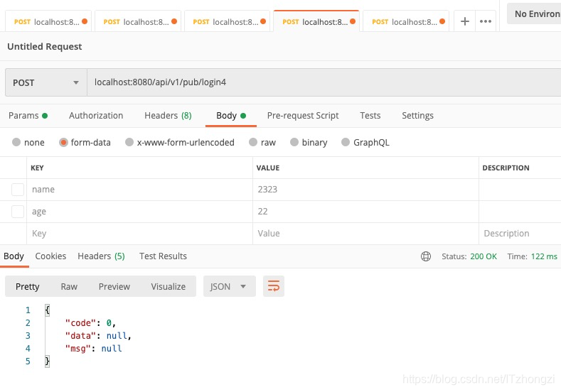This screenshot has width=561, height=392.
Task: Open the Tests request tab
Action: (370, 116)
